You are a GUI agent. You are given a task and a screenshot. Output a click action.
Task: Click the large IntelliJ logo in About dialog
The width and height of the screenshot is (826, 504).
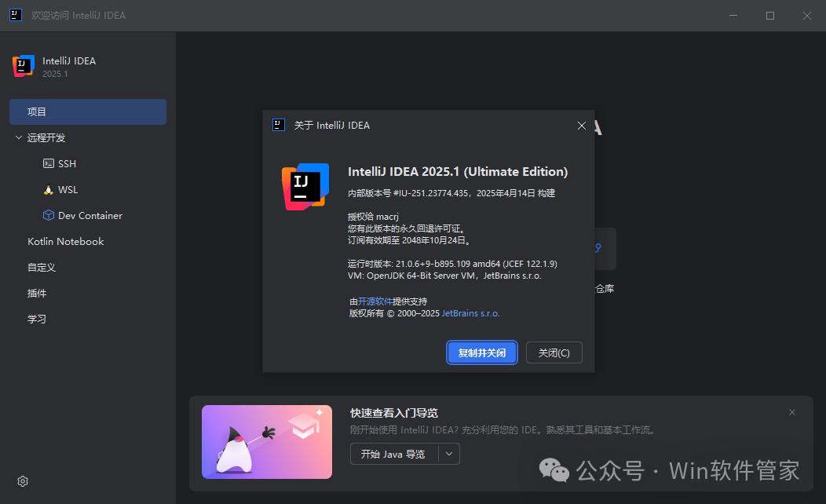pos(305,186)
